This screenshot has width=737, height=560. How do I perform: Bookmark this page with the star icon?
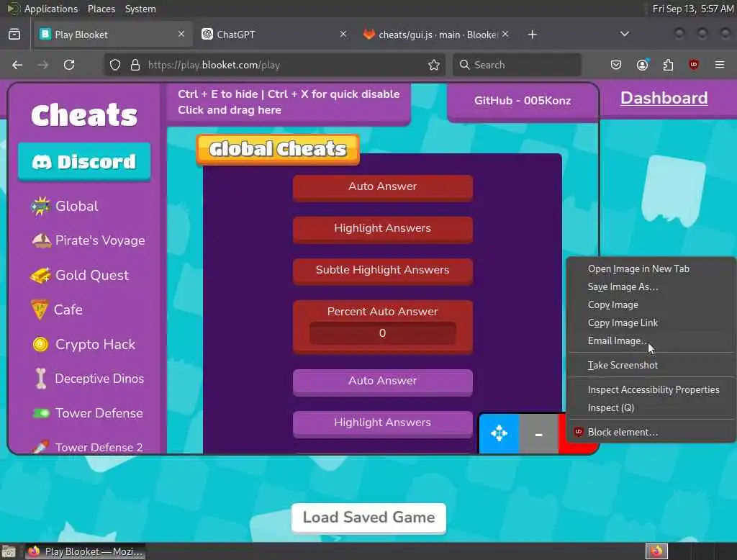click(434, 65)
